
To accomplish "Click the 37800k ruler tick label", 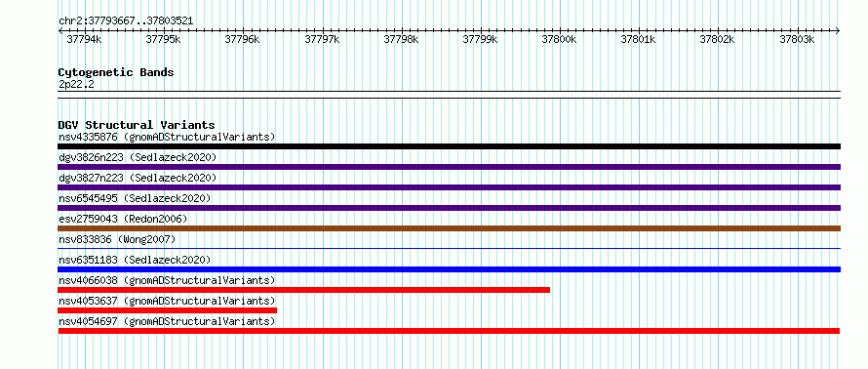I will [560, 39].
